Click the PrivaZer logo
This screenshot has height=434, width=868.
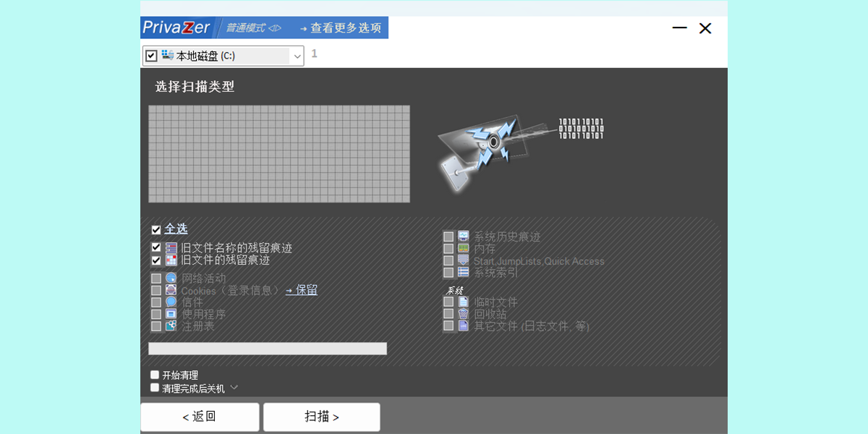coord(177,27)
